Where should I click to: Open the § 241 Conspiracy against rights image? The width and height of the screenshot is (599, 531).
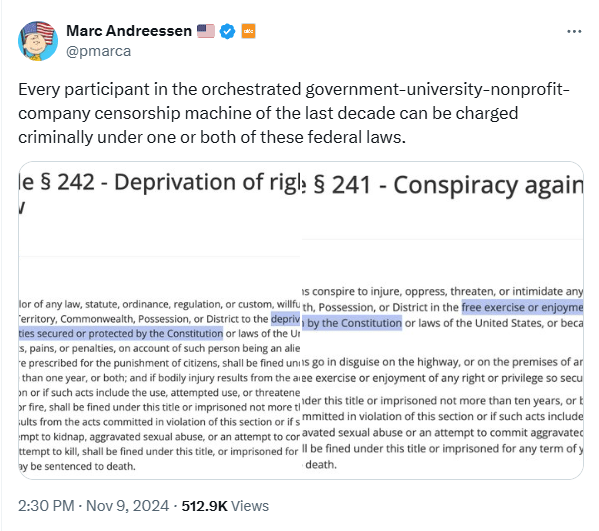pyautogui.click(x=442, y=320)
